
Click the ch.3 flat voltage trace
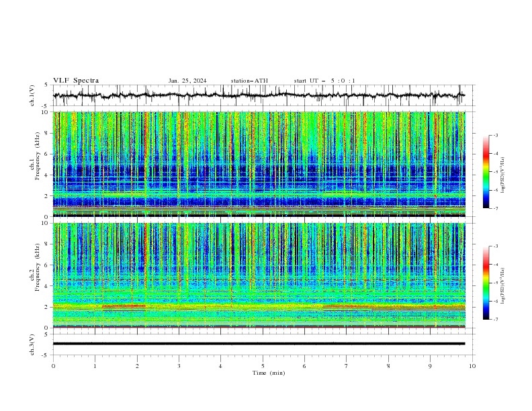tap(259, 344)
